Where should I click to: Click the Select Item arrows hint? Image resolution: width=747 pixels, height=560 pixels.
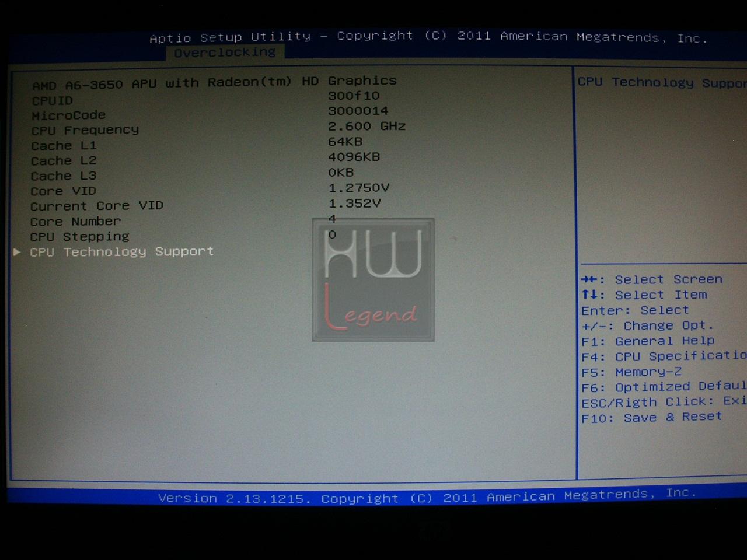coord(644,295)
